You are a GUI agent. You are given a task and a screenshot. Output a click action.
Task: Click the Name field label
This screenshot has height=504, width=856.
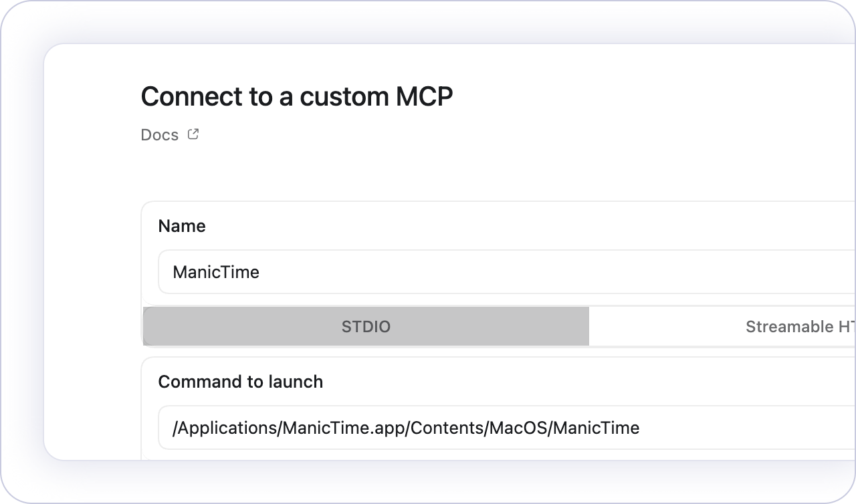coord(182,226)
